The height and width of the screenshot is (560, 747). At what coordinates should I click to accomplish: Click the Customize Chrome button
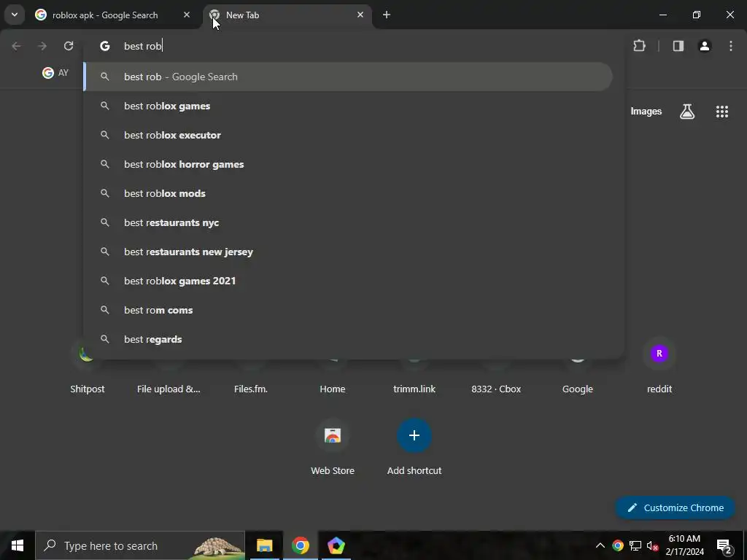[676, 507]
